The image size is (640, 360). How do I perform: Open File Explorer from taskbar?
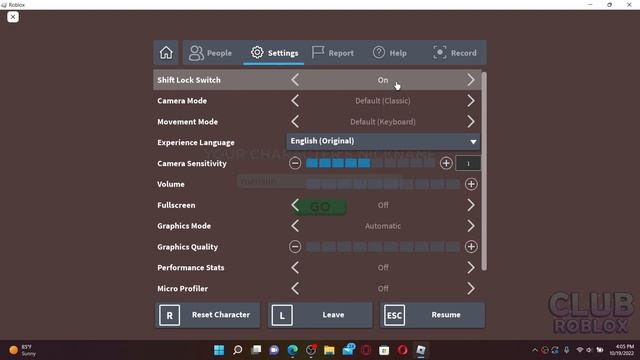coord(329,350)
